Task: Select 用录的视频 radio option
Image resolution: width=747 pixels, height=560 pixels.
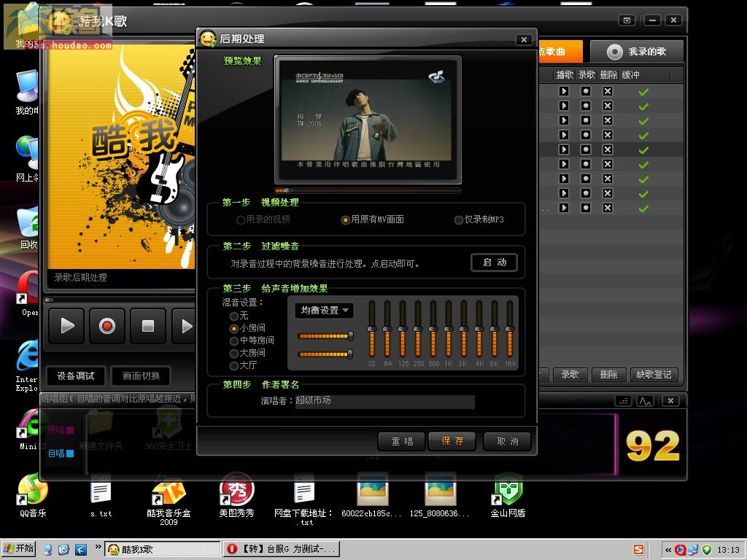Action: coord(263,219)
